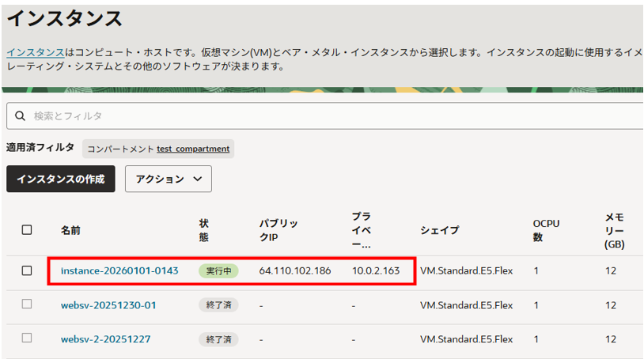Toggle the select-all checkbox in the table header
The image size is (644, 359).
(x=27, y=230)
